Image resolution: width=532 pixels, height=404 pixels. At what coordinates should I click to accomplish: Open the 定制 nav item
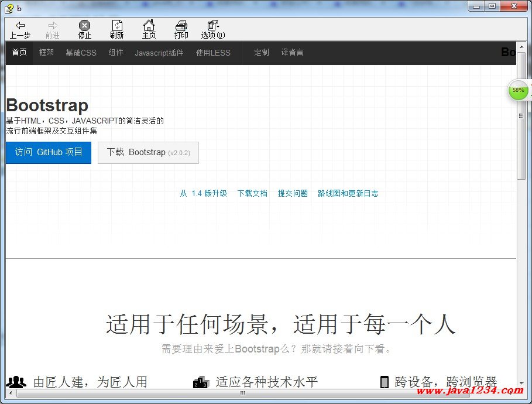(x=262, y=52)
